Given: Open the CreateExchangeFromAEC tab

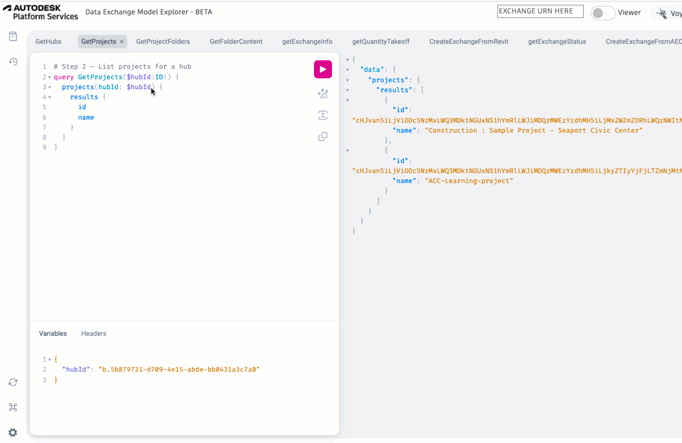Looking at the screenshot, I should click(x=643, y=42).
